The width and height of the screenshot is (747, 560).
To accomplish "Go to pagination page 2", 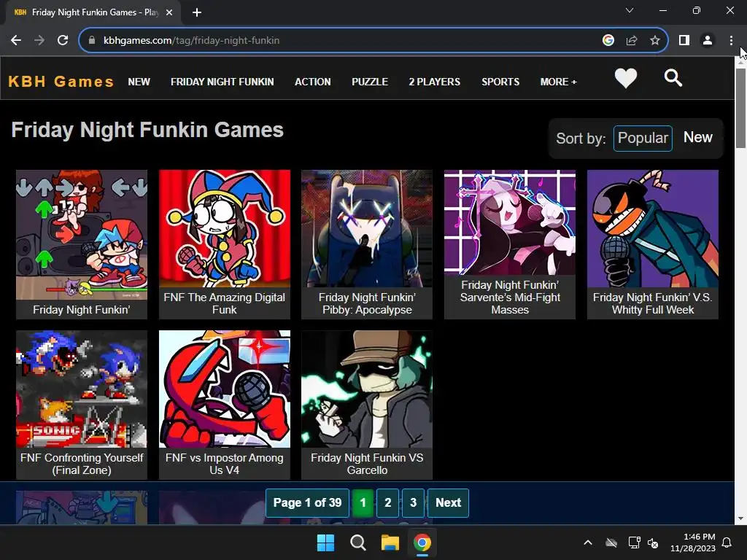I will [x=388, y=503].
